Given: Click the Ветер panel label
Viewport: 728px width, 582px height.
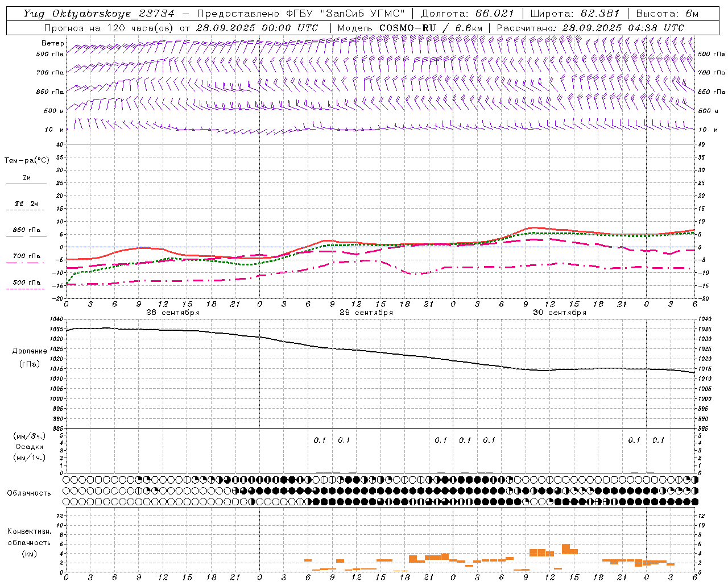Looking at the screenshot, I should (x=53, y=43).
